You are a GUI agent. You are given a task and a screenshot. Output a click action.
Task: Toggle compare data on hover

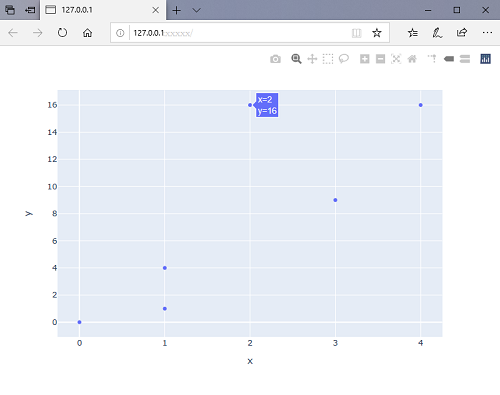(465, 59)
